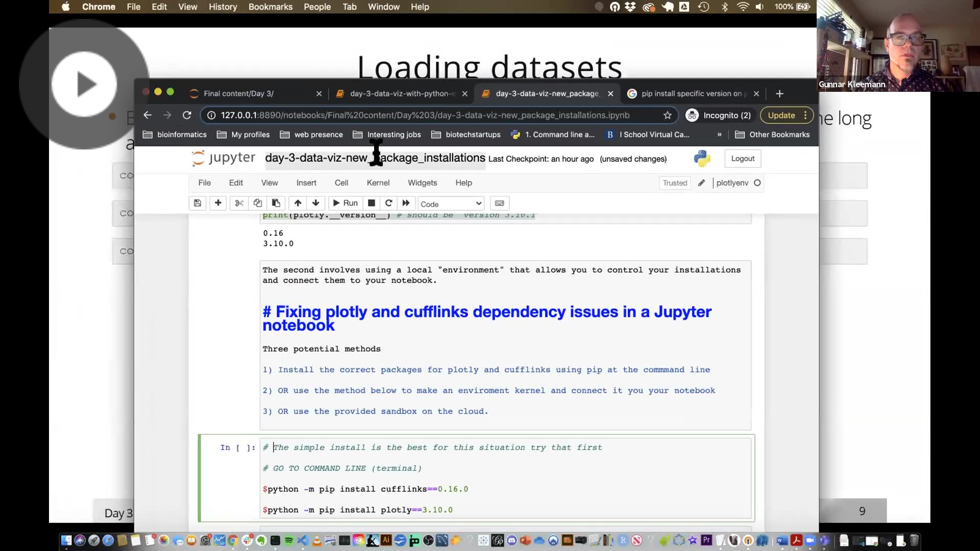The width and height of the screenshot is (980, 551).
Task: Paste cells from the clipboard icon
Action: (x=276, y=203)
